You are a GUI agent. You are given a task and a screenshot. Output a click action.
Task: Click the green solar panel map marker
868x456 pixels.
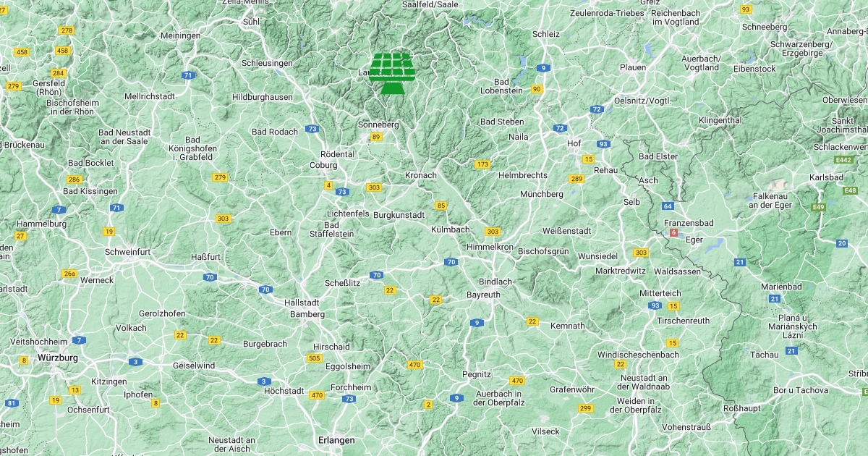[392, 73]
